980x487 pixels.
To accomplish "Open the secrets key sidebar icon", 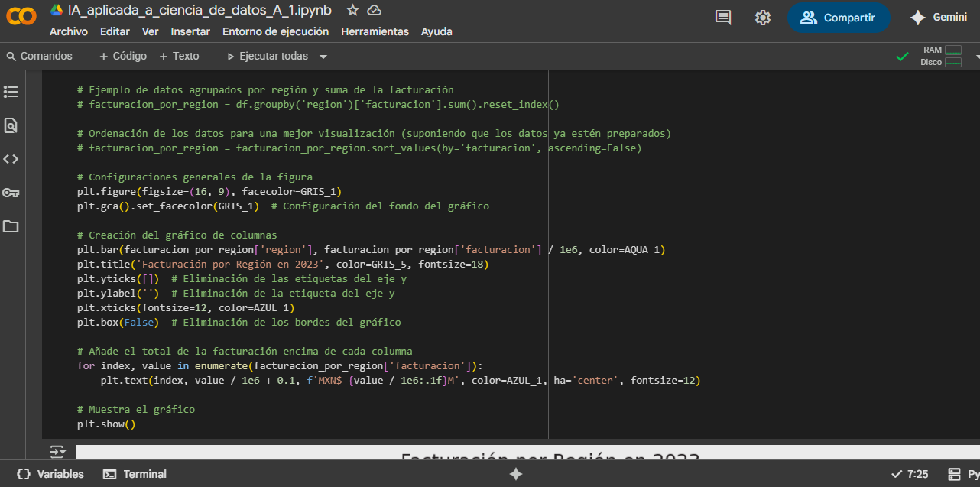I will [x=11, y=193].
